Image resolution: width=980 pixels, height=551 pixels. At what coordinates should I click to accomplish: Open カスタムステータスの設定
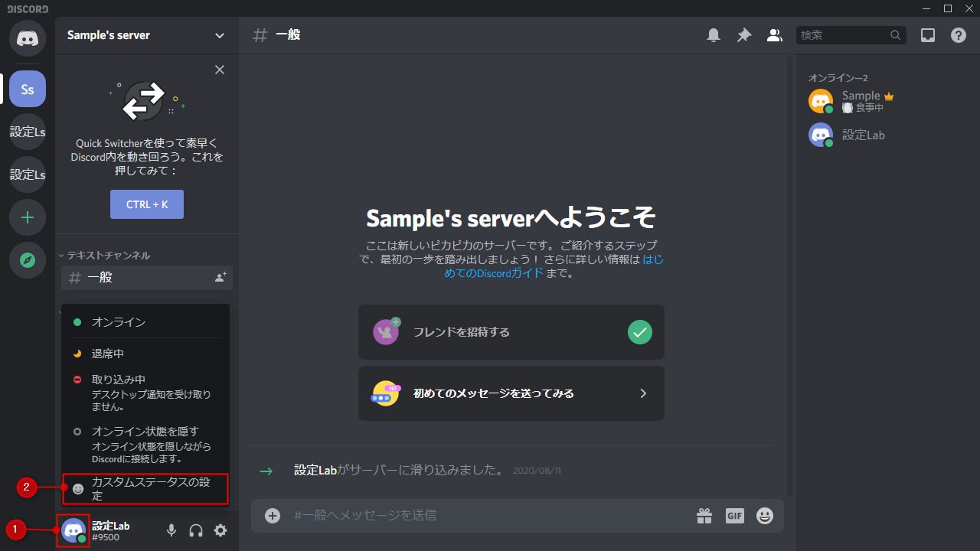(145, 488)
